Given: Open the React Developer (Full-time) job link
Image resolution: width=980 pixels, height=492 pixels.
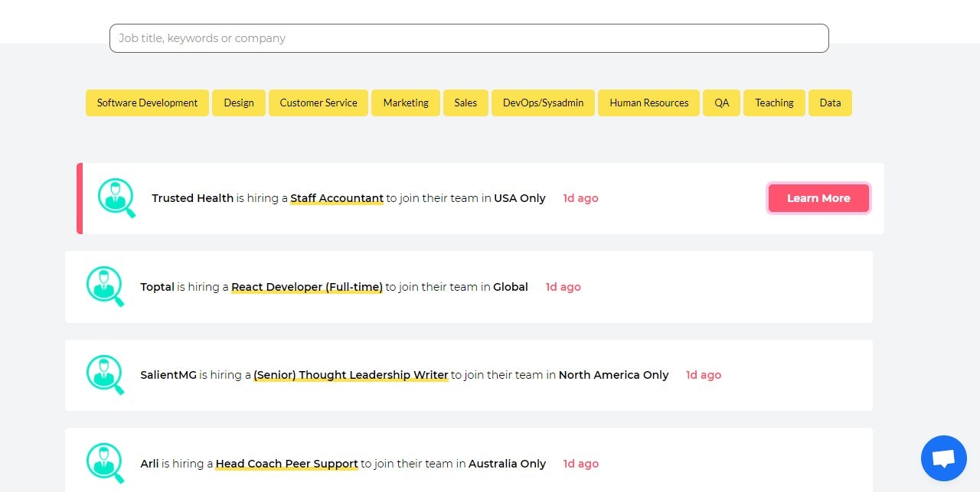Looking at the screenshot, I should tap(307, 287).
